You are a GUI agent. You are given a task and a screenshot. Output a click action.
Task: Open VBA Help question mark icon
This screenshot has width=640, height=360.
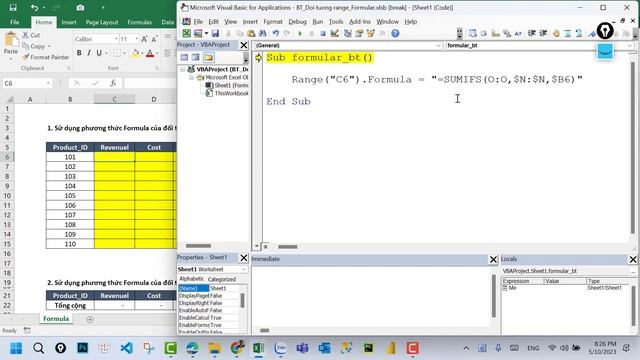tap(395, 33)
